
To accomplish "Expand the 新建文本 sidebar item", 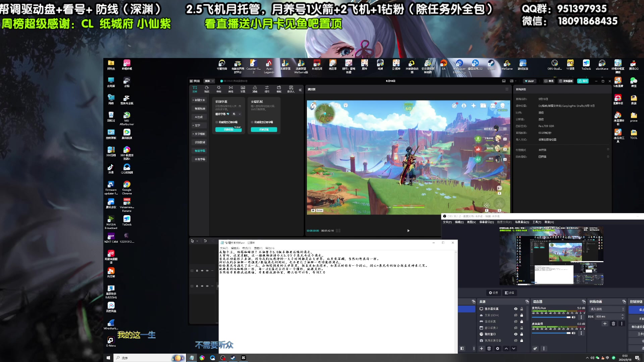I will pos(199,100).
